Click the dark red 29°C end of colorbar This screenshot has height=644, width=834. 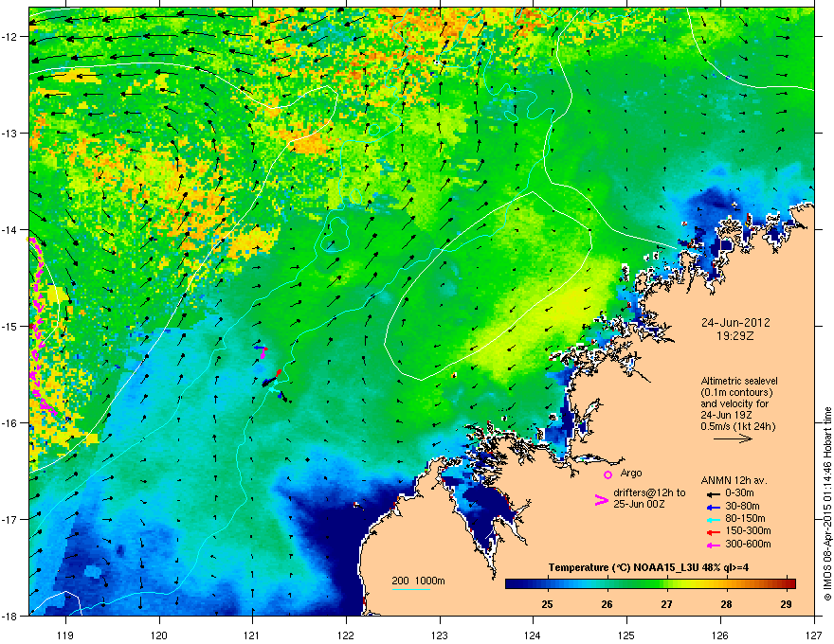point(791,584)
